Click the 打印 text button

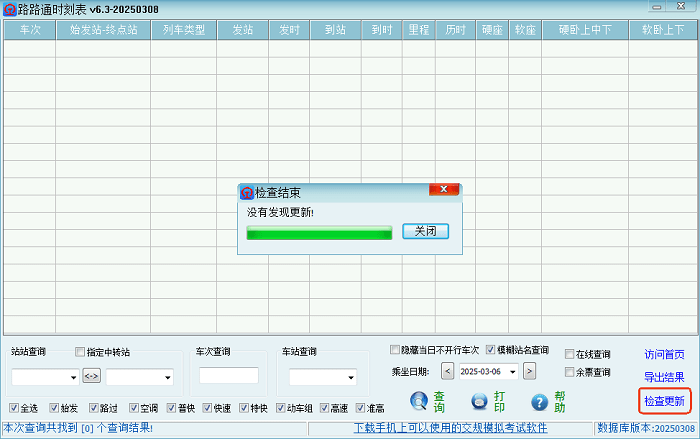click(500, 402)
